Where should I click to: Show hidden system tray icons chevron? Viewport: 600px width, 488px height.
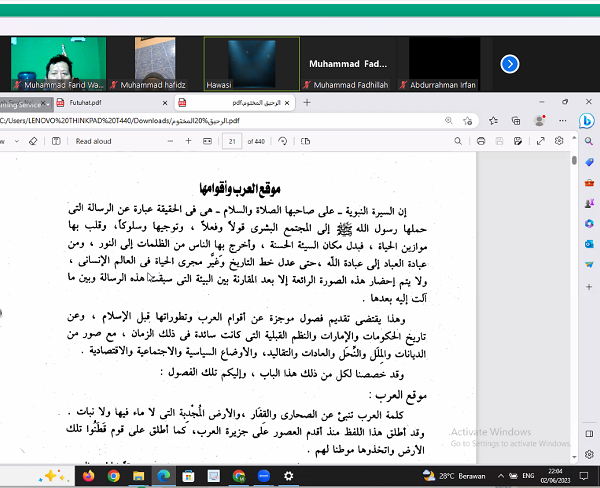tap(501, 476)
